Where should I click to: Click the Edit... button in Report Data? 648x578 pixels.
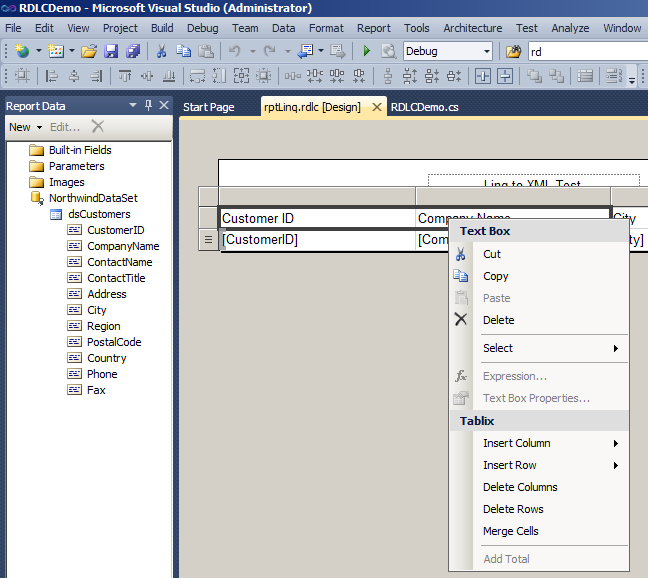pos(65,127)
